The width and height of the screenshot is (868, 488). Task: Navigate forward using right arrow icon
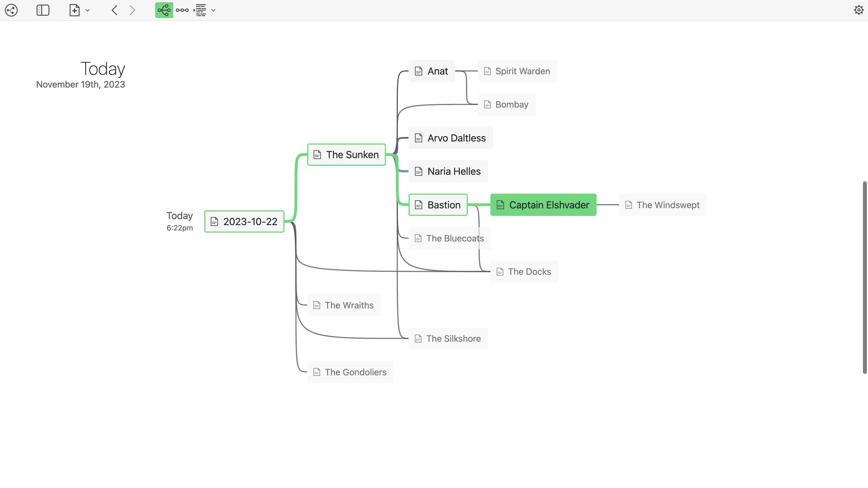click(132, 10)
